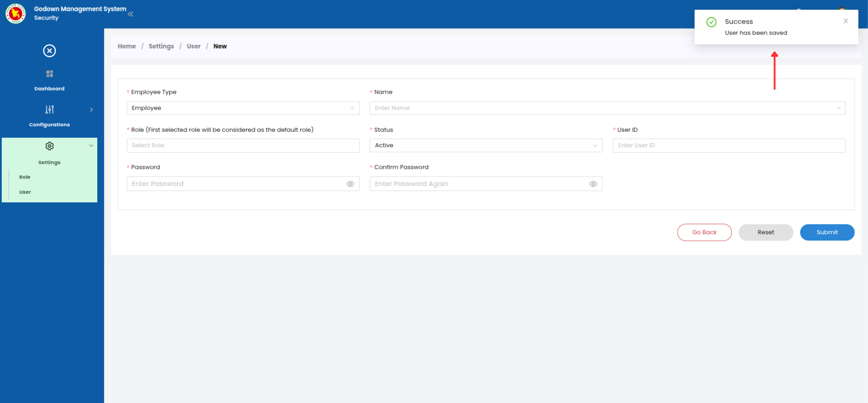
Task: Expand Configurations submenu chevron
Action: point(91,110)
